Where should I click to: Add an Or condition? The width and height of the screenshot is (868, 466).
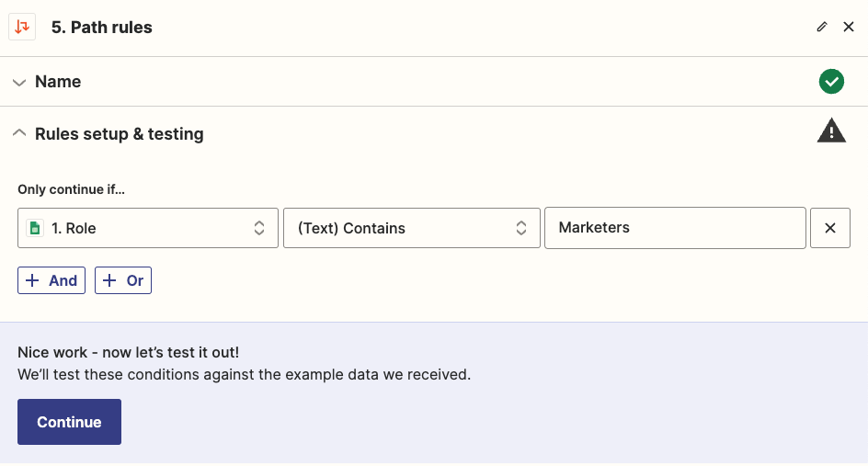point(123,280)
